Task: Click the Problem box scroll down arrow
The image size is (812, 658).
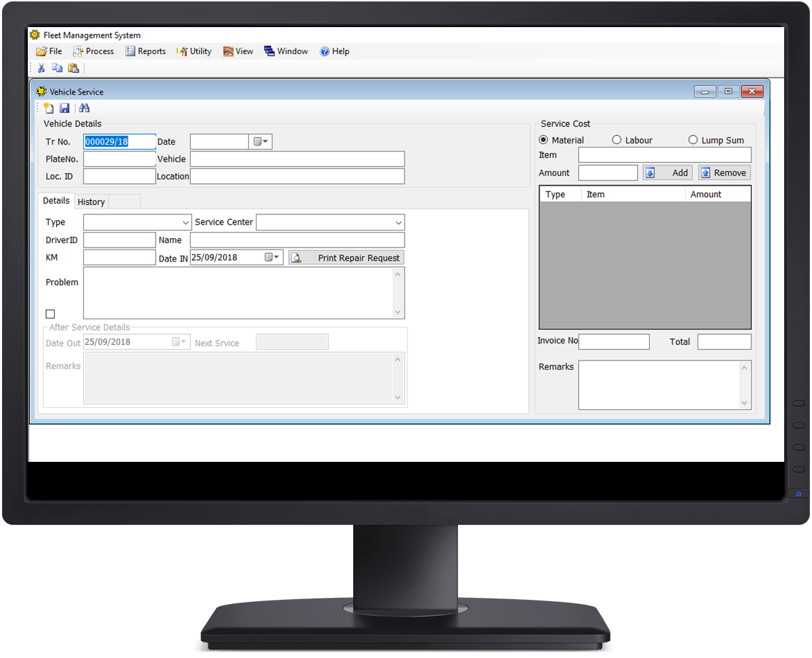Action: pos(398,312)
